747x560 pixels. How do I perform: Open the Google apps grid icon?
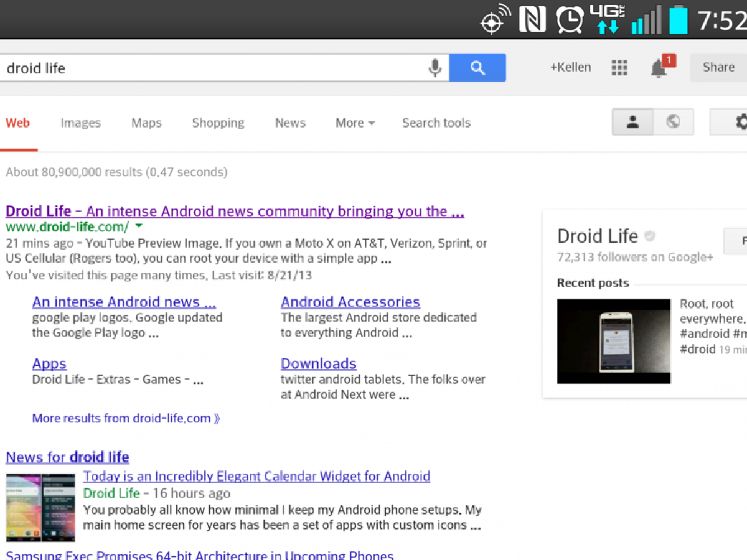(619, 68)
